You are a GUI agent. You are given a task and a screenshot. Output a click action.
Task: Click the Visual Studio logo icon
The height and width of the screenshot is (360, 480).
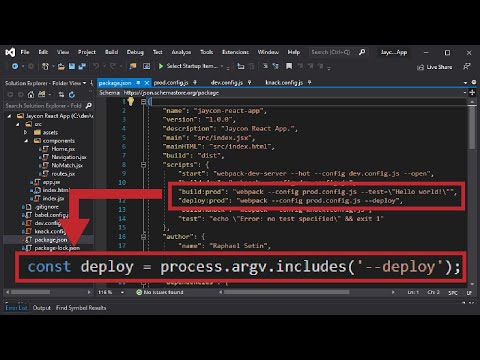click(10, 52)
